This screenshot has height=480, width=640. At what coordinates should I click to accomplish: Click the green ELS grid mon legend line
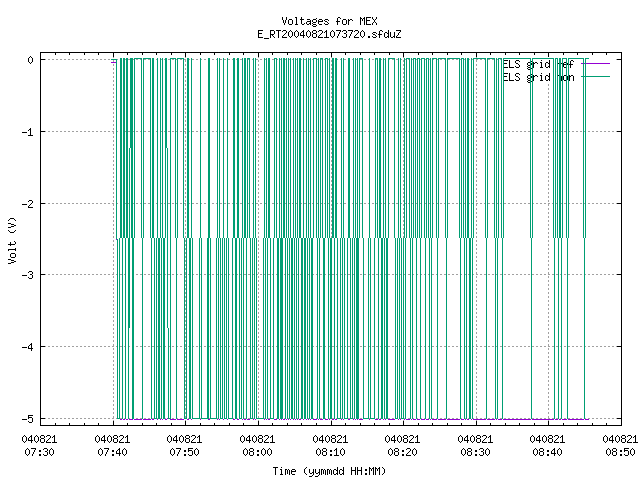[596, 77]
